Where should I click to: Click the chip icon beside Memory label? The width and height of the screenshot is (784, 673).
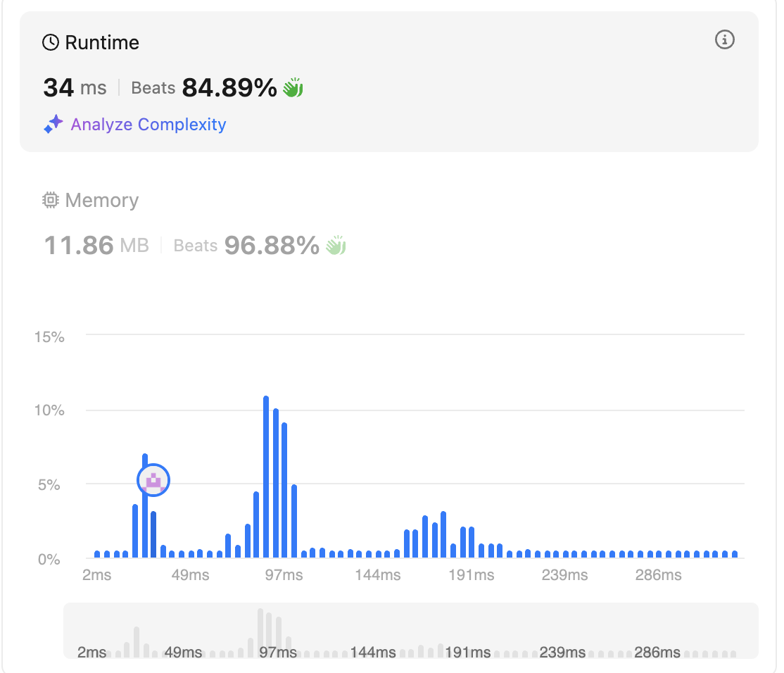[x=51, y=201]
